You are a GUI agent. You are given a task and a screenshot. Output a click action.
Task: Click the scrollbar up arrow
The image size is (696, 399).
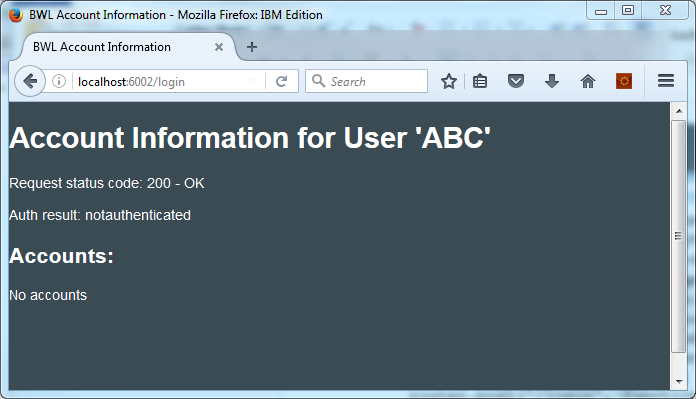(679, 111)
